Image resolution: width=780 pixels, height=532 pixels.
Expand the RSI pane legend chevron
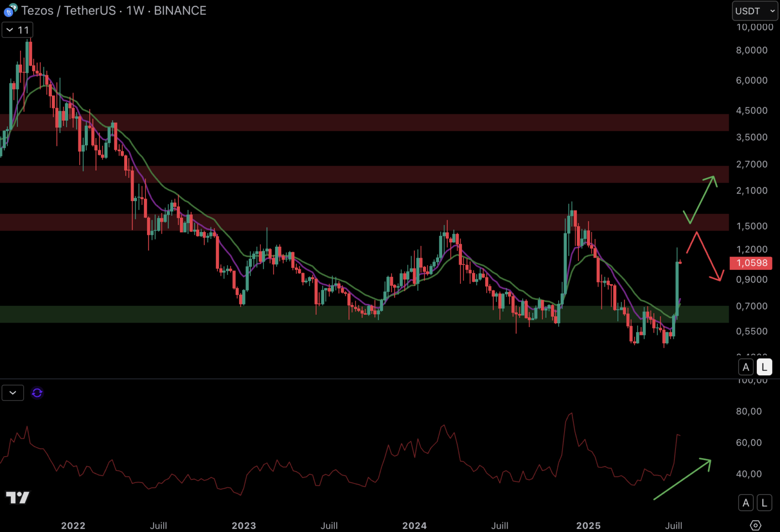pos(13,393)
